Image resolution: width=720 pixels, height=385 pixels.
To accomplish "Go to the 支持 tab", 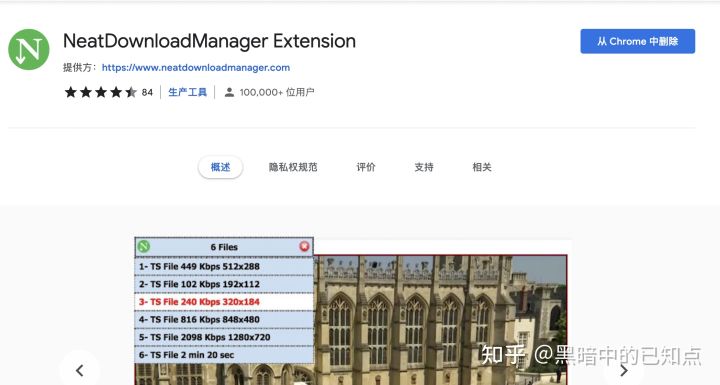I will tap(424, 167).
